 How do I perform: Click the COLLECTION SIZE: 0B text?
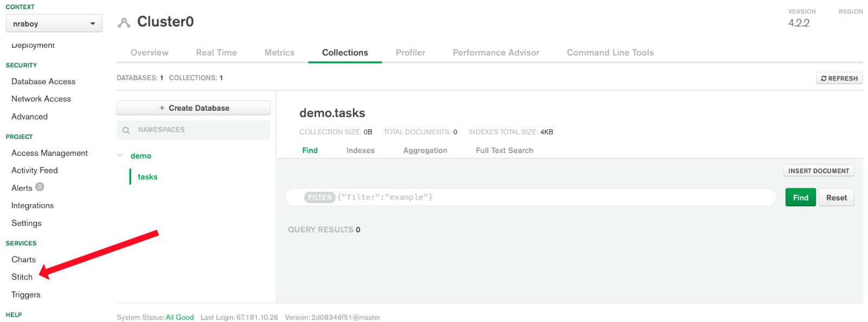pyautogui.click(x=336, y=132)
